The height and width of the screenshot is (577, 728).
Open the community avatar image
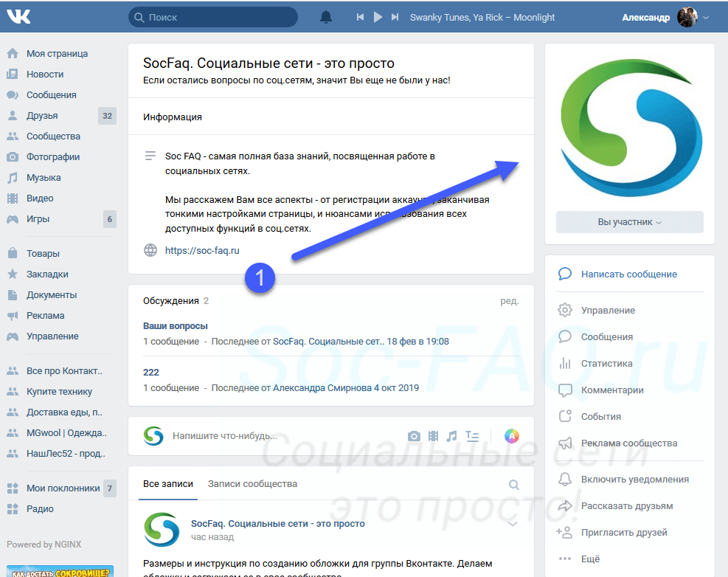(x=630, y=128)
